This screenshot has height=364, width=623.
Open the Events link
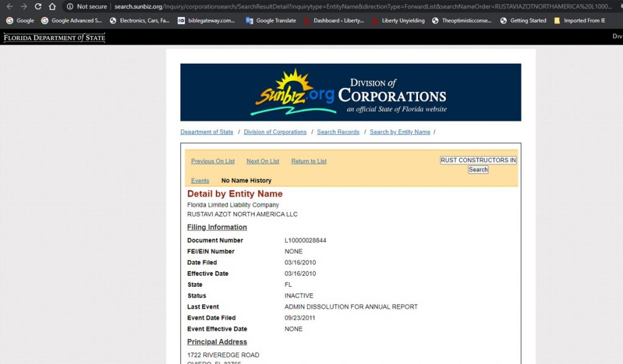[x=200, y=180]
